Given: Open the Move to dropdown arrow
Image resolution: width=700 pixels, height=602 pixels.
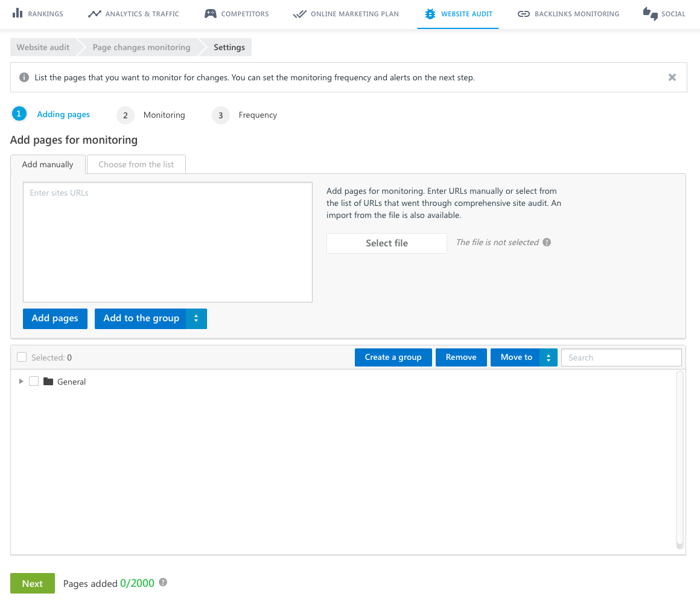Looking at the screenshot, I should (x=549, y=357).
